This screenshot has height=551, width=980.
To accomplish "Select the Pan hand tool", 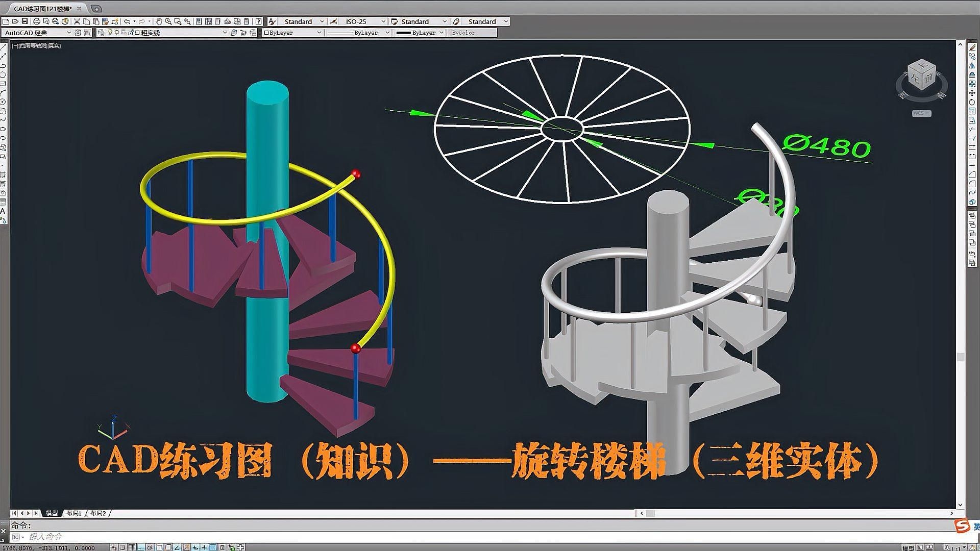I will 159,21.
